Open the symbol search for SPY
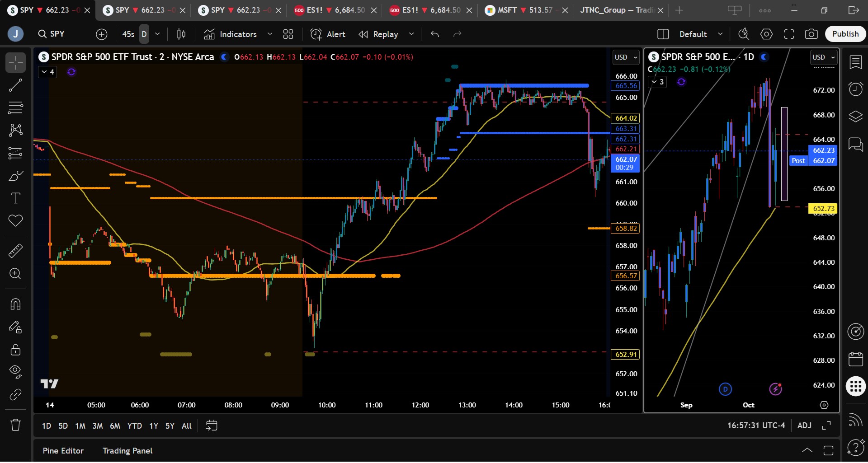 point(52,34)
